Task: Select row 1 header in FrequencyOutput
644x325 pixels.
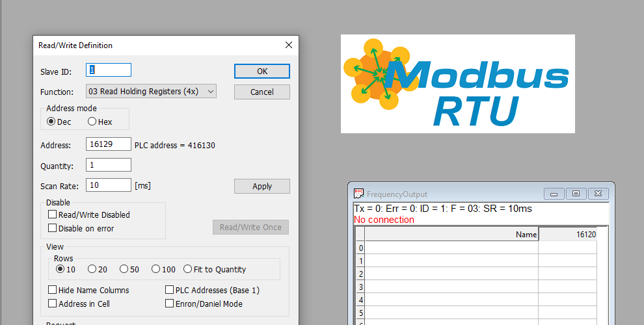Action: [360, 261]
